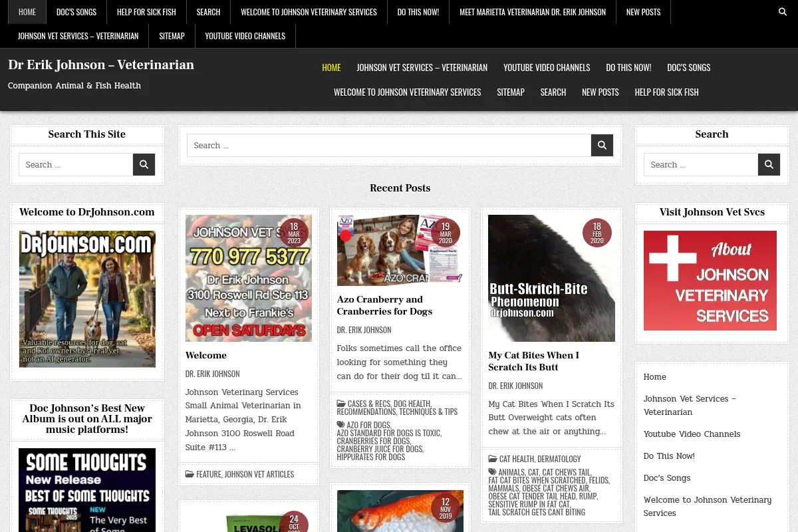Viewport: 798px width, 532px height.
Task: Open My Cat Bites When I Scratch post
Action: point(533,361)
